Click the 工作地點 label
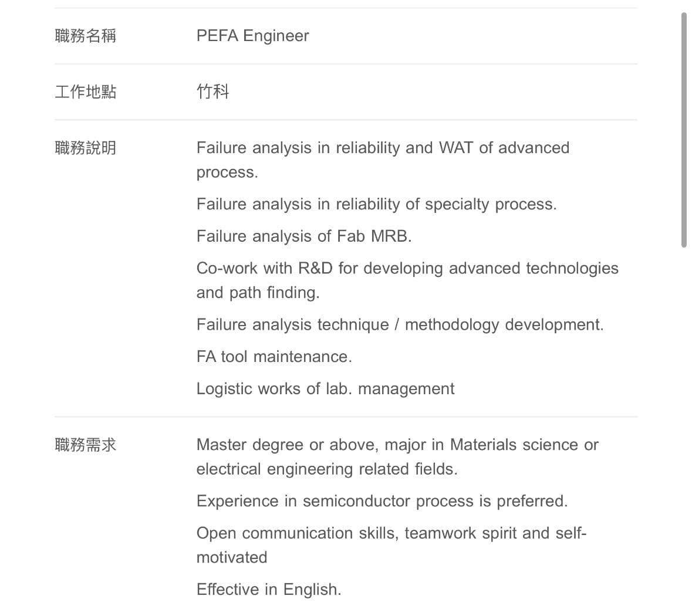 [x=86, y=92]
